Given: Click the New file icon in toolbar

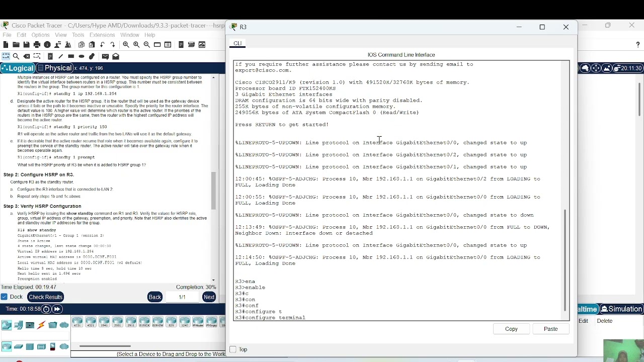Looking at the screenshot, I should [6, 45].
